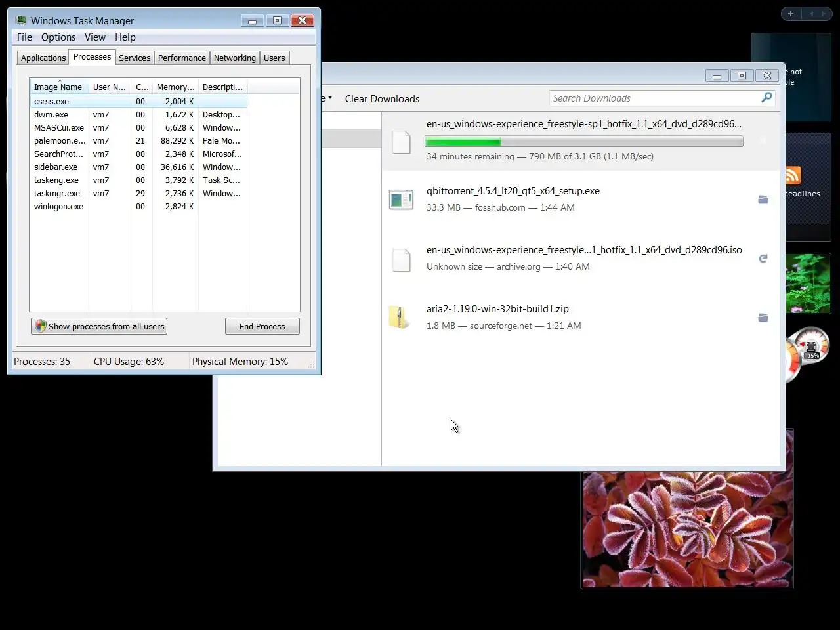Sort processes by CPU column
Screen dimensions: 840x630
142,87
